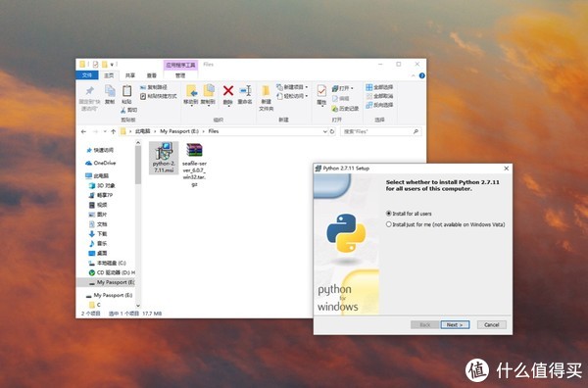588x388 pixels.
Task: Click 此电脑 in the address breadcrumb
Action: 142,131
